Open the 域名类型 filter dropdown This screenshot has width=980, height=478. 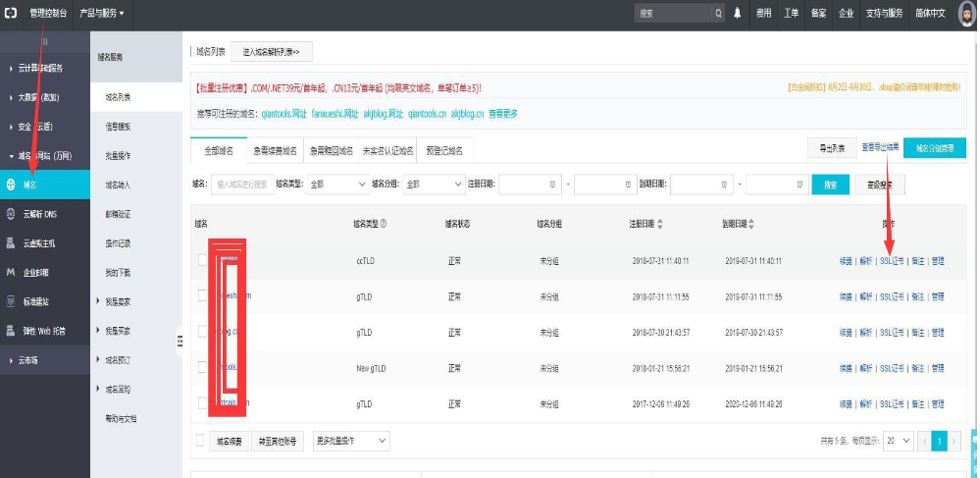click(x=337, y=185)
